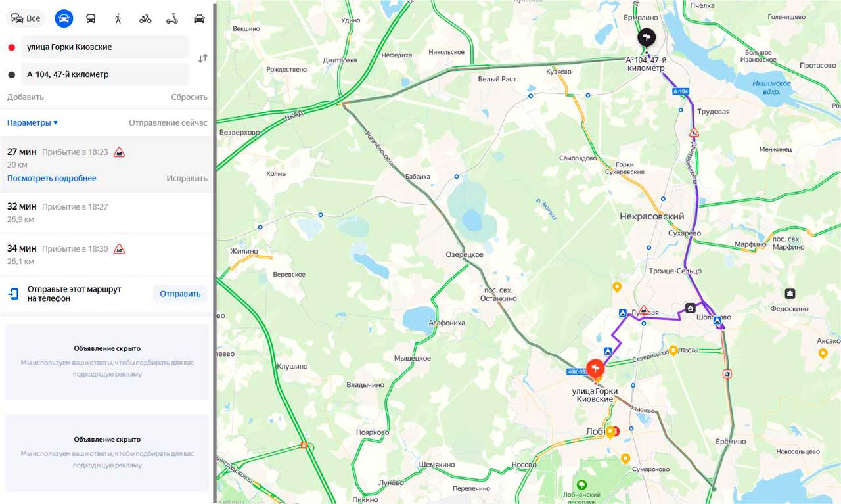Viewport: 841px width, 504px height.
Task: Open 'Отправление сейчас' departure time selector
Action: pos(168,123)
